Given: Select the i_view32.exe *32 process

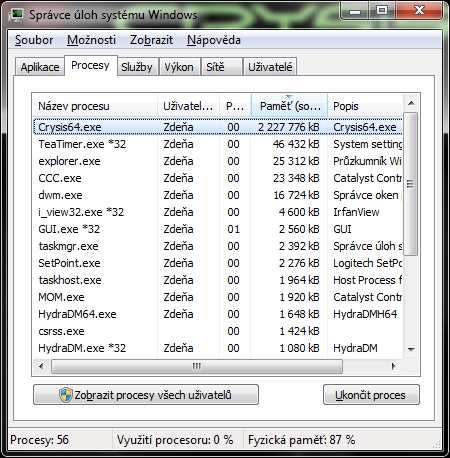Looking at the screenshot, I should tap(218, 212).
